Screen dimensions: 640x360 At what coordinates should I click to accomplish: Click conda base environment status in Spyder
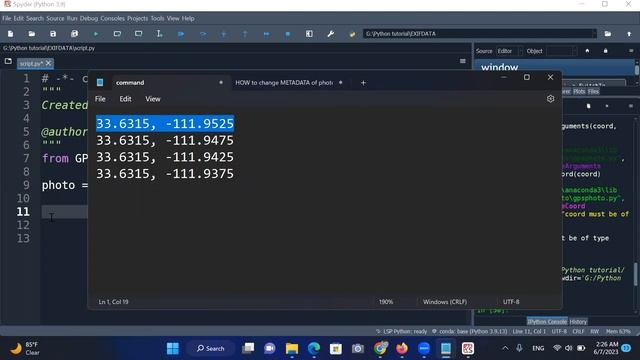point(469,331)
